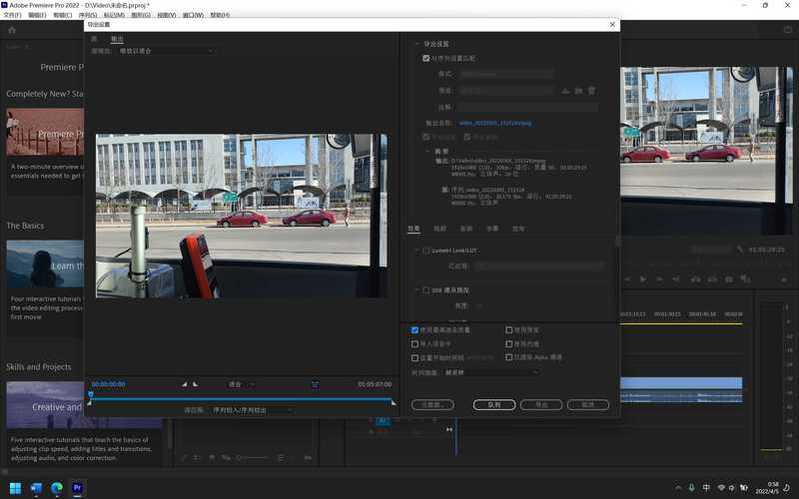Viewport: 799px width, 499px height.
Task: Click the 中 input method indicator
Action: 706,488
